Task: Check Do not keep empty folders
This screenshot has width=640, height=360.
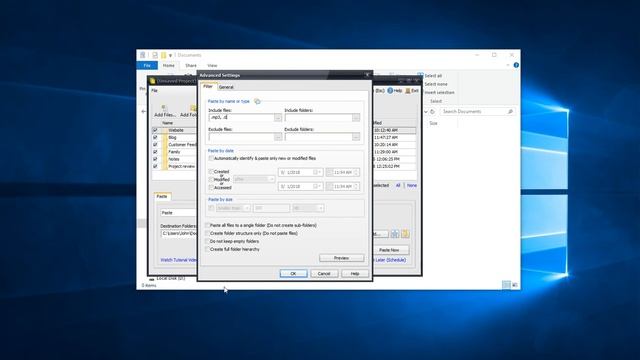Action: click(207, 241)
